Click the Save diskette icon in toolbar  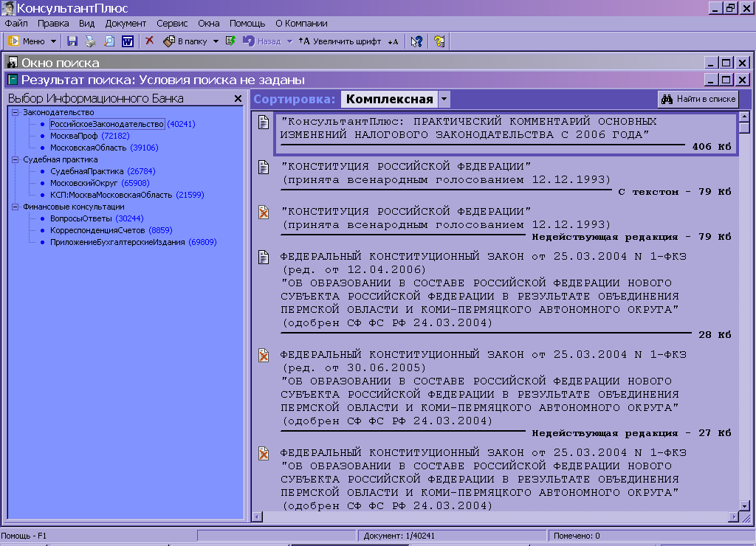(72, 41)
